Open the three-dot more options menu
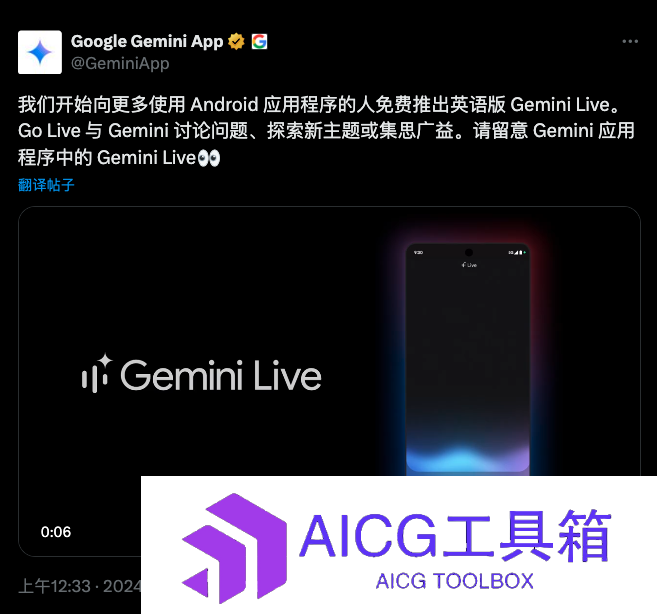The image size is (657, 614). [630, 41]
